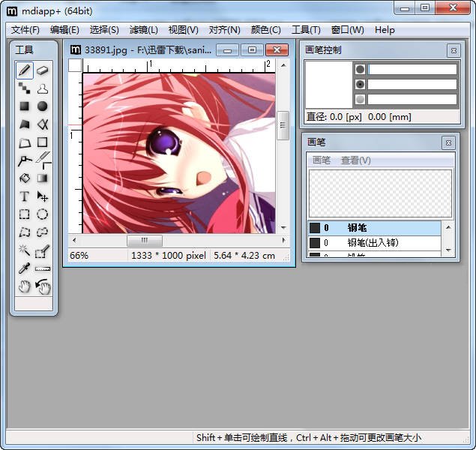Click the dark circle brush size icon
This screenshot has height=450, width=476.
360,69
